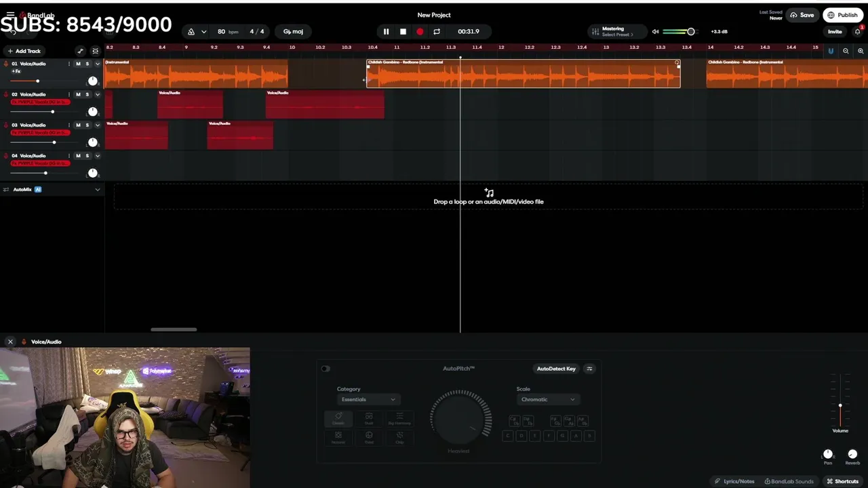
Task: Close the Voice/Audio bottom panel
Action: coord(10,342)
